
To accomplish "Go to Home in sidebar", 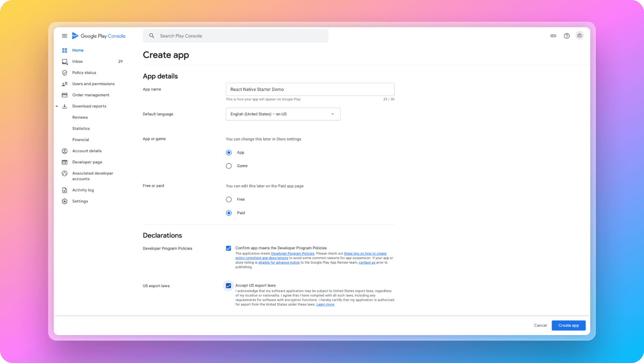I will [x=78, y=50].
